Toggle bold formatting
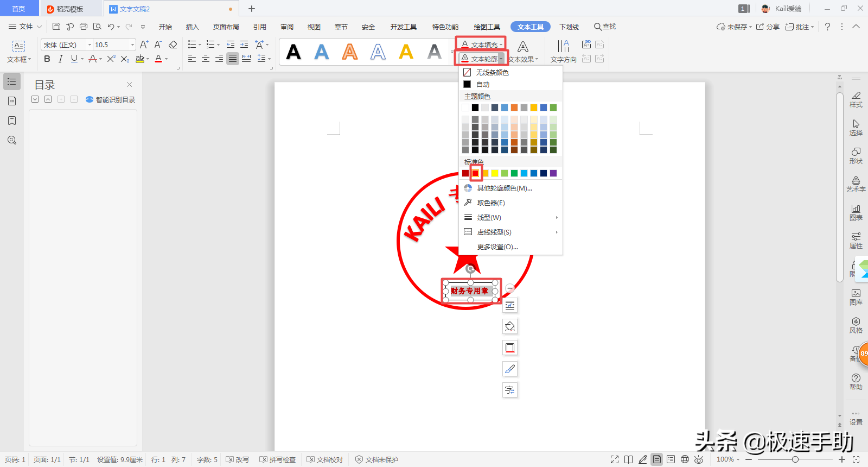Image resolution: width=868 pixels, height=467 pixels. (47, 59)
